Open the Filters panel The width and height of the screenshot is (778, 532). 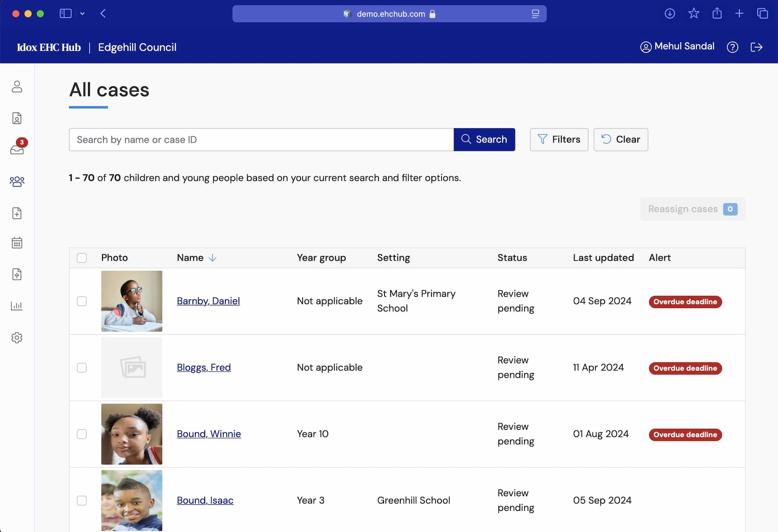tap(559, 140)
